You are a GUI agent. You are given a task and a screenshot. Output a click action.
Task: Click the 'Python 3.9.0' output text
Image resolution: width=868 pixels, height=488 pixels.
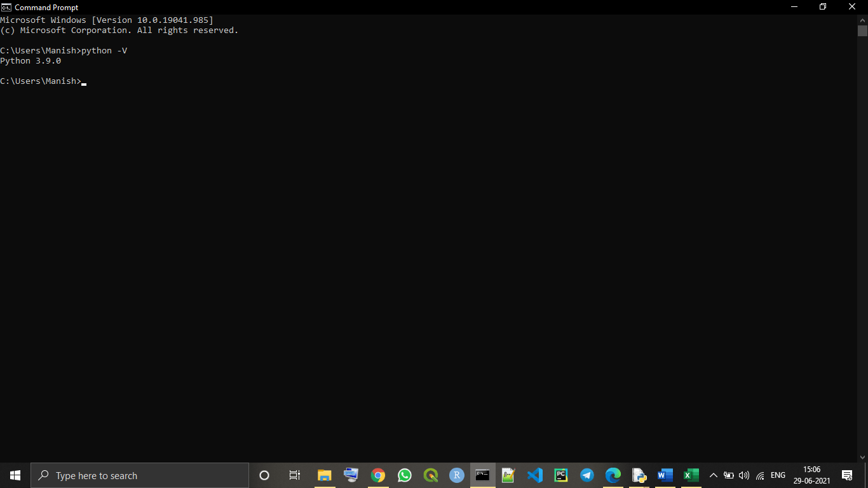pos(31,60)
